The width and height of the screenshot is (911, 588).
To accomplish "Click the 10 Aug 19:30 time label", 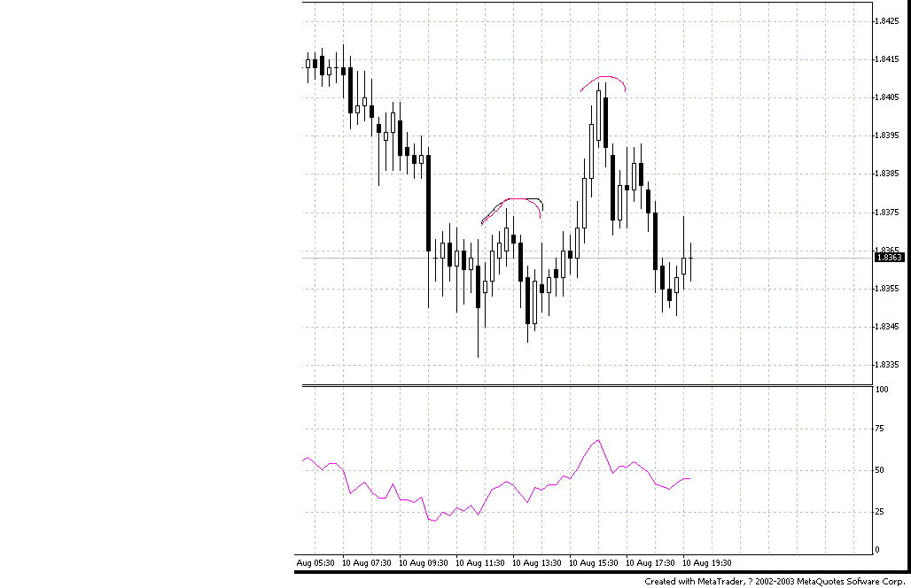I will (x=706, y=563).
